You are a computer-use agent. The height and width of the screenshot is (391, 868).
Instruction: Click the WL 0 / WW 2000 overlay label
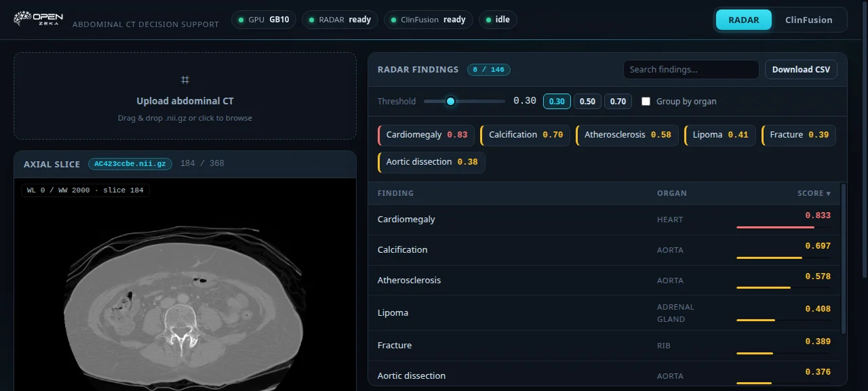pos(85,190)
